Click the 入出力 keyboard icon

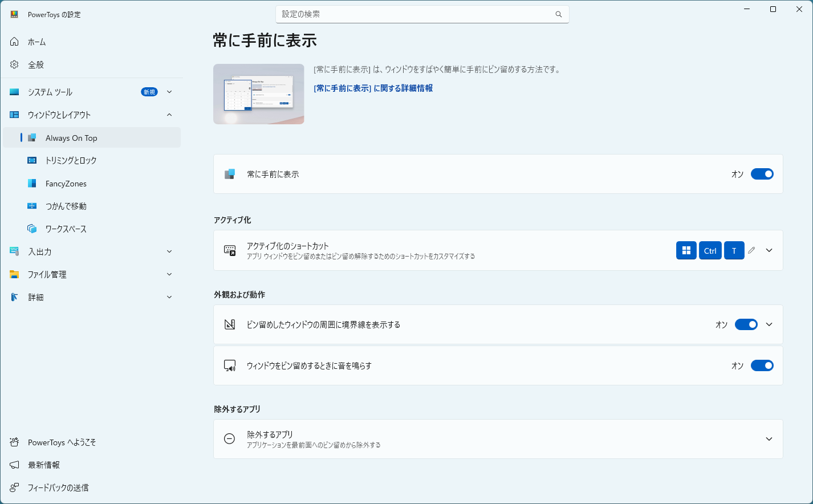tap(14, 251)
